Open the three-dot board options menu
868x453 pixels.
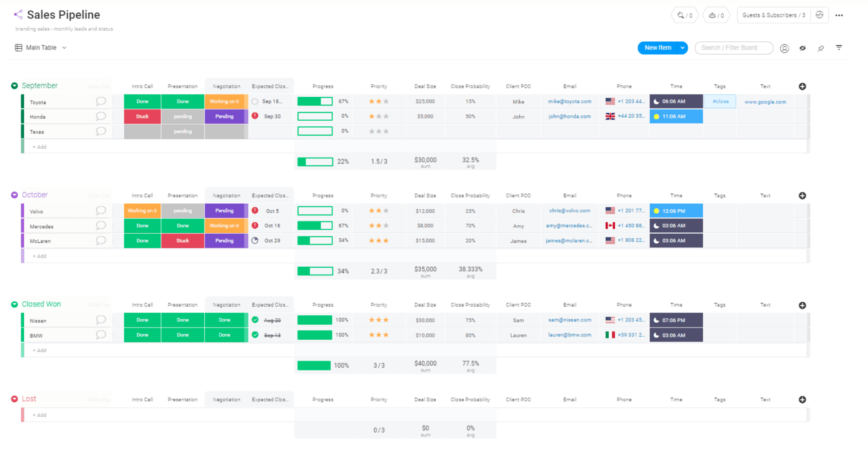coord(839,15)
